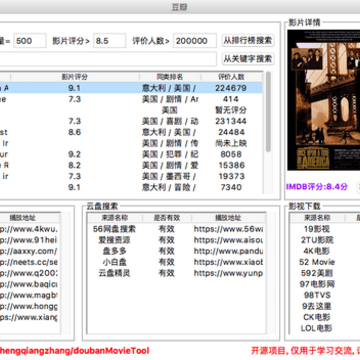This screenshot has height=360, width=360.
Task: Click the 是否有效 header in 云盘搜索
Action: tap(167, 218)
